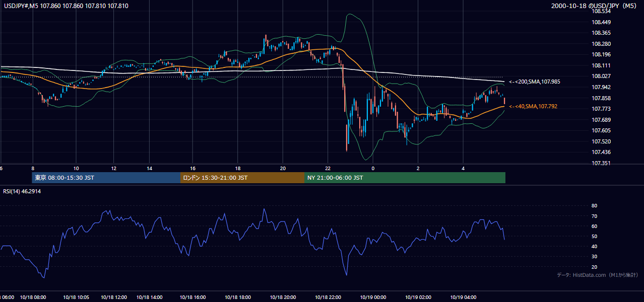Click the 2000-10-18 USD/JPY (M5) title
The height and width of the screenshot is (302, 644).
[x=594, y=6]
